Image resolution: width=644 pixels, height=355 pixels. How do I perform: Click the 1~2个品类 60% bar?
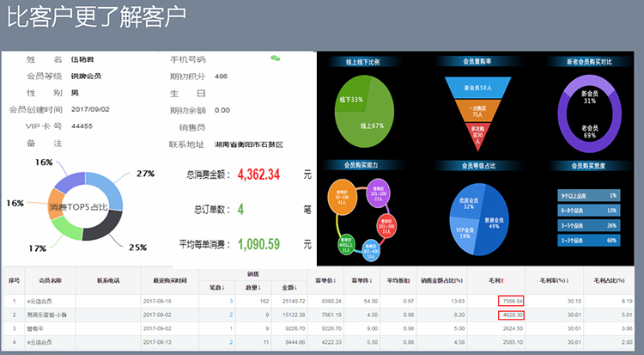click(x=589, y=241)
